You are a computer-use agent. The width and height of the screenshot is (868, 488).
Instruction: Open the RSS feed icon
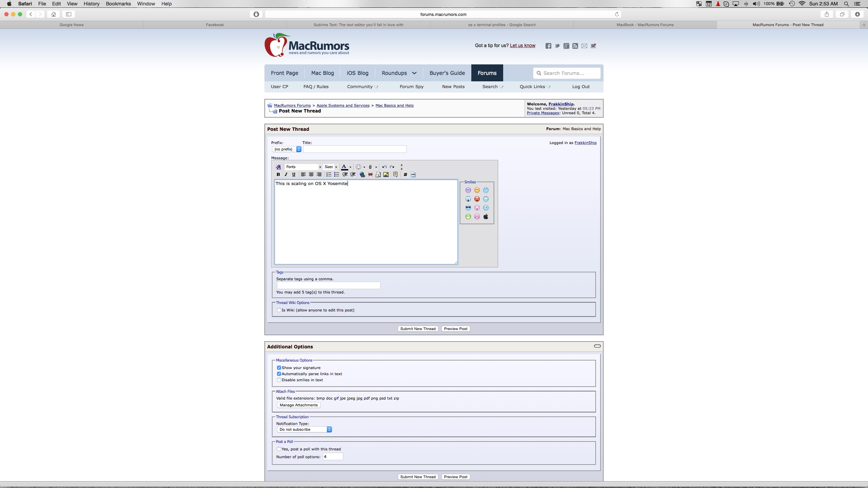click(575, 46)
